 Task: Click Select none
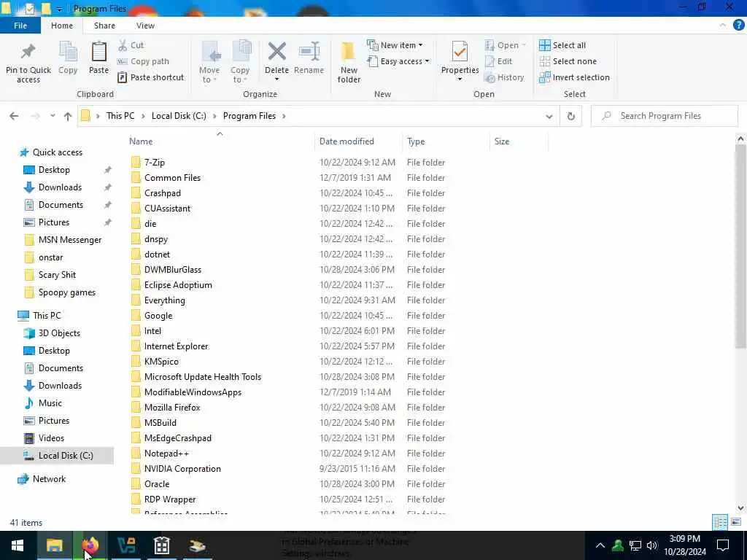(568, 61)
